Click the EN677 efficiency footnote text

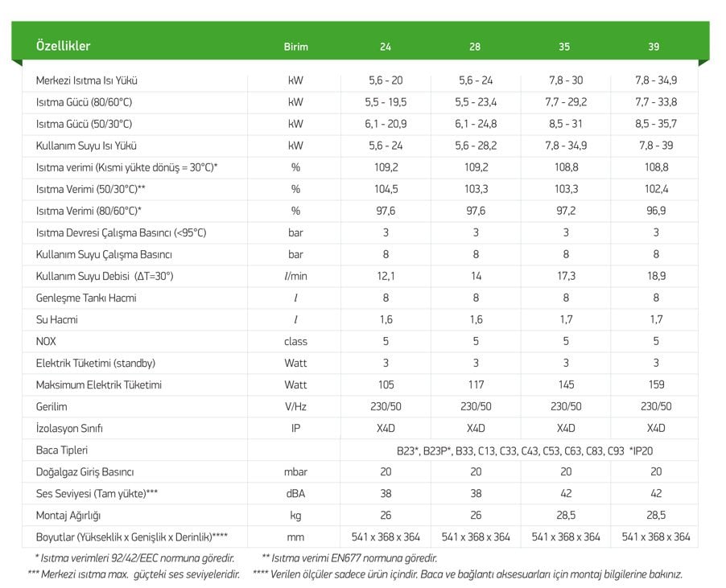tap(349, 557)
